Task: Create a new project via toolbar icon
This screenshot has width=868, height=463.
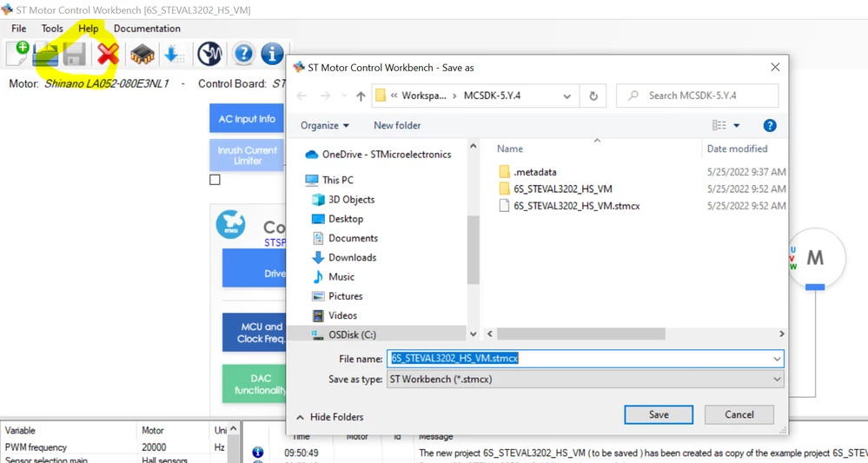Action: tap(17, 54)
